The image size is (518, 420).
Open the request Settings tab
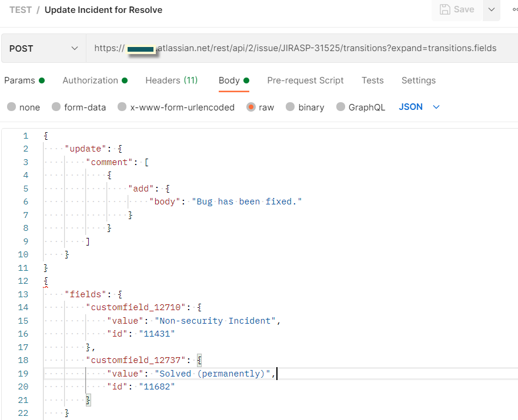(x=419, y=80)
